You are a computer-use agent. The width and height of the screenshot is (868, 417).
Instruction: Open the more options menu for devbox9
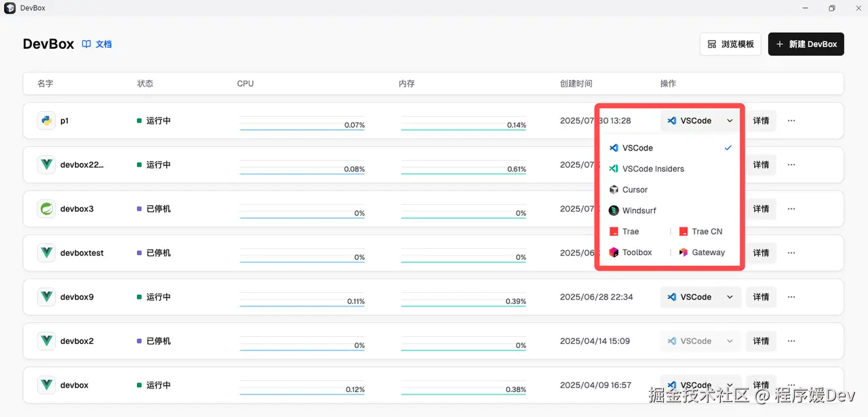click(x=791, y=297)
